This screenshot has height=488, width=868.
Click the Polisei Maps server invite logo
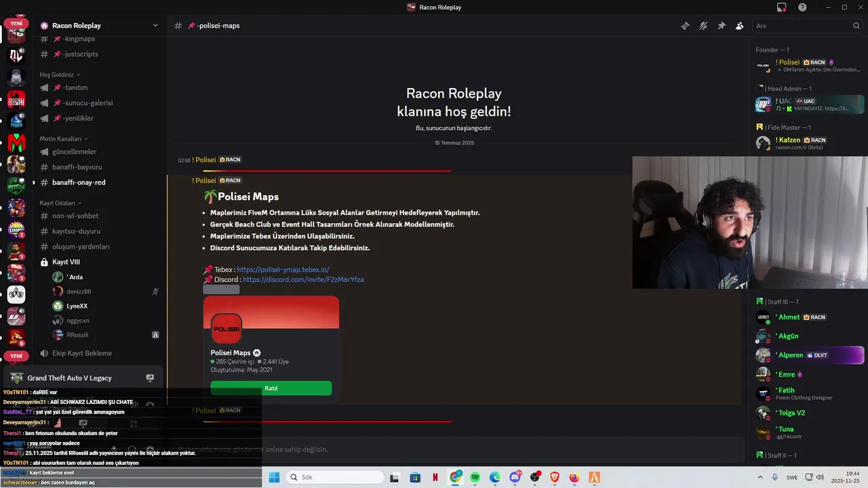click(x=226, y=329)
